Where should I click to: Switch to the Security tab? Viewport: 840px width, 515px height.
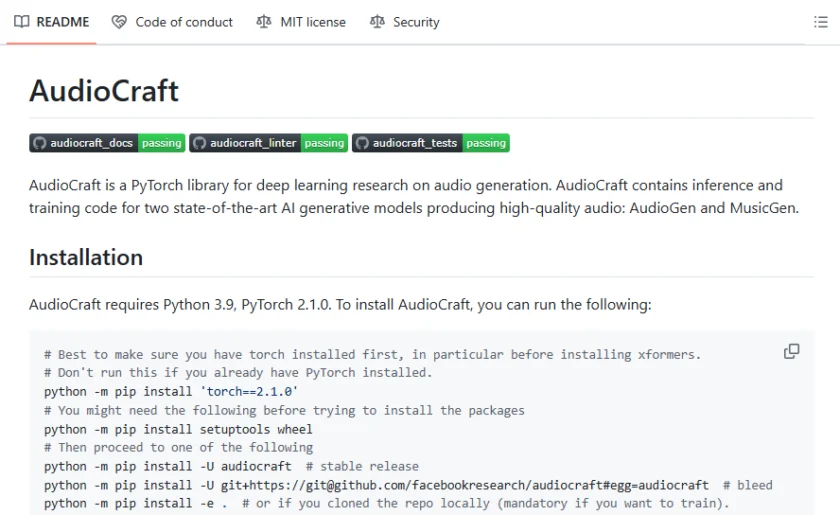point(404,22)
